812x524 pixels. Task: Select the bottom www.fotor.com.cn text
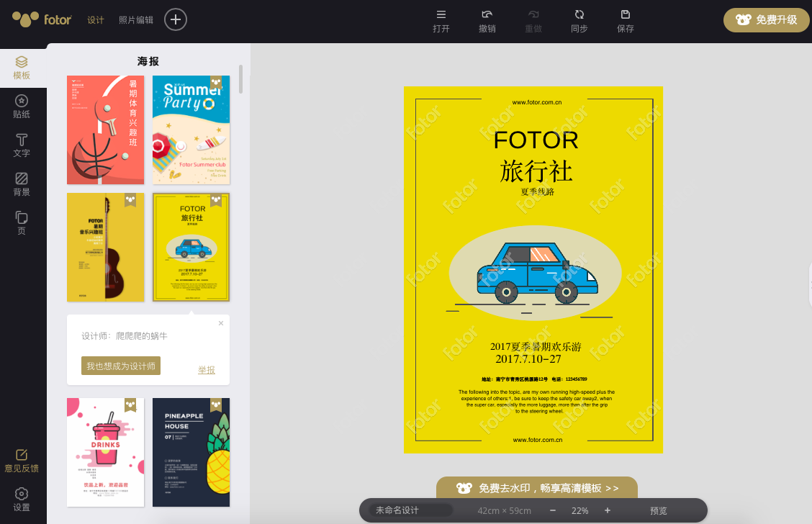coord(538,440)
